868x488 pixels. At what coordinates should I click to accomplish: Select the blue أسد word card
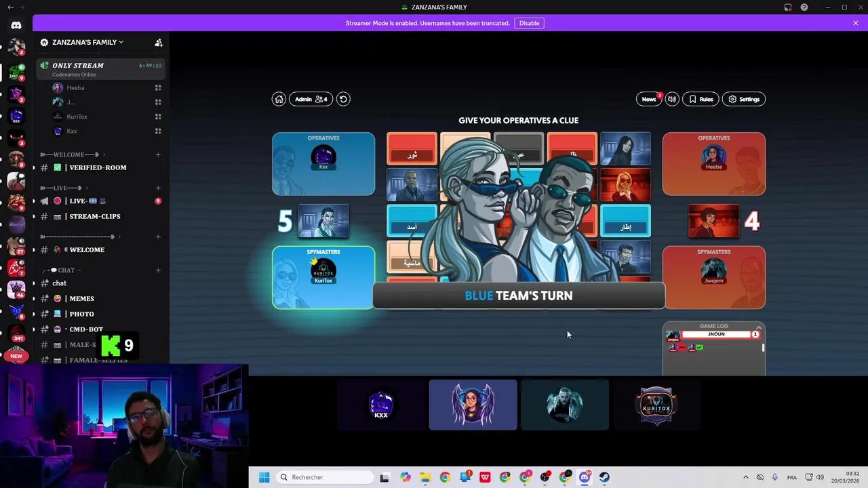point(412,221)
